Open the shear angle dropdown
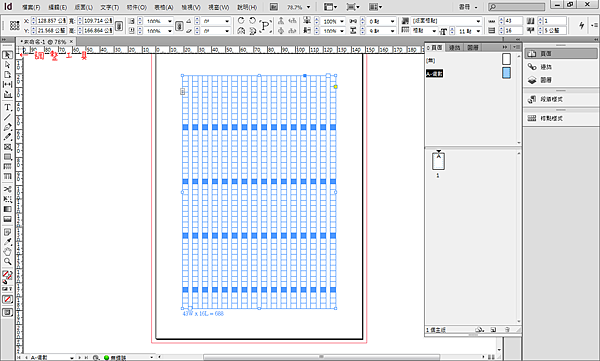600x361 pixels. click(227, 31)
